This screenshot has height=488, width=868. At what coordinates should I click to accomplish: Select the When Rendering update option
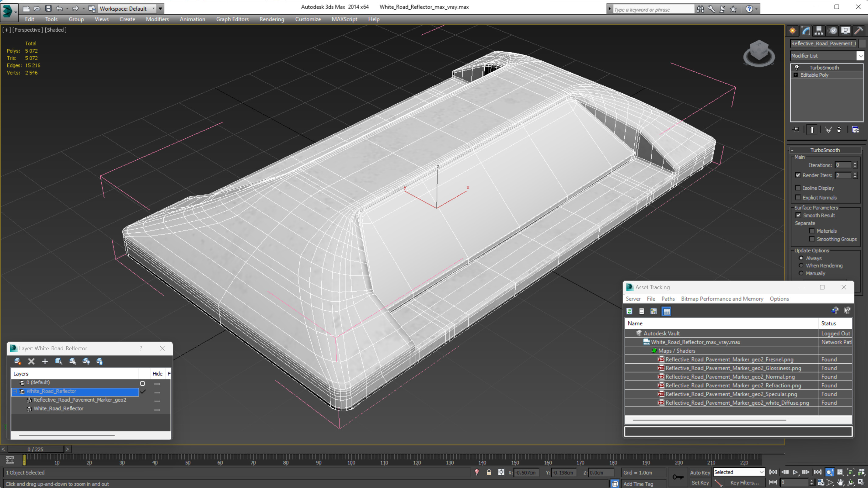point(801,265)
